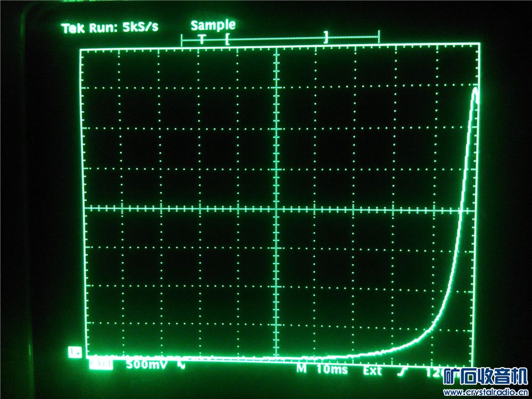This screenshot has width=532, height=399.
Task: Click the 5kS/s sample rate readout
Action: (140, 28)
